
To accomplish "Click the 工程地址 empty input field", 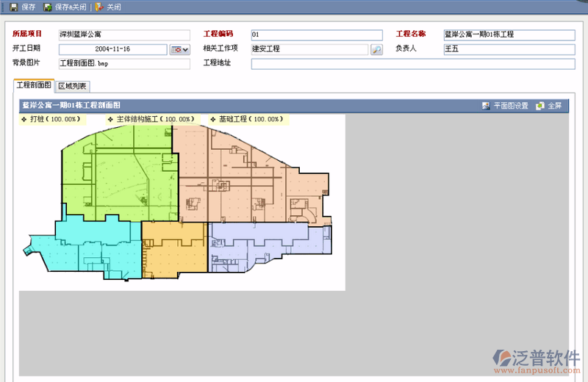I will pyautogui.click(x=413, y=64).
